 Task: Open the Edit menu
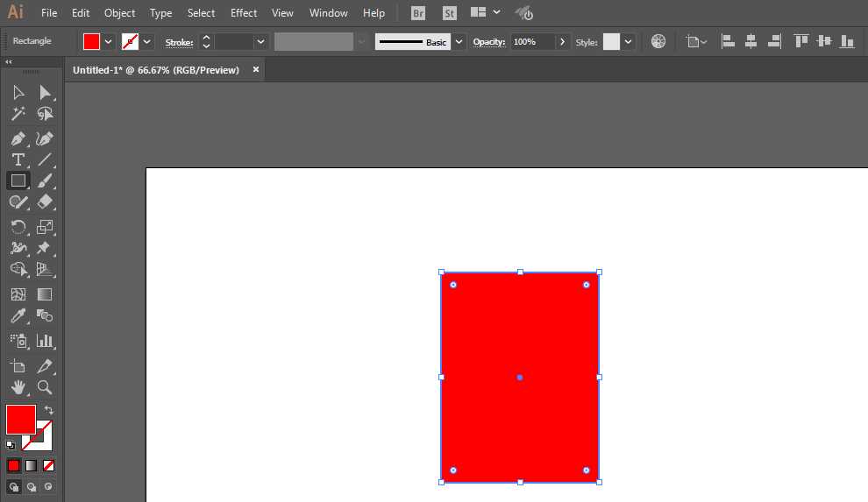point(81,13)
